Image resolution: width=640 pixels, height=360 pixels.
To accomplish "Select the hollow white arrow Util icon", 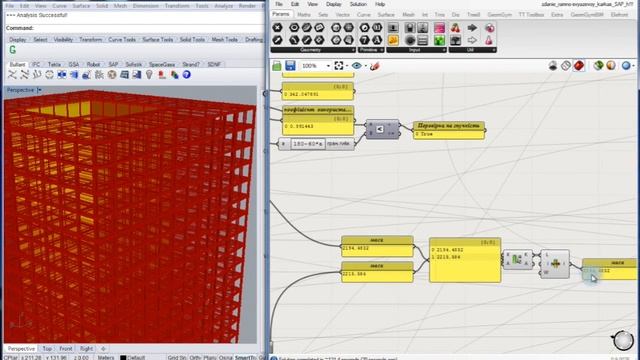I will pos(472,40).
